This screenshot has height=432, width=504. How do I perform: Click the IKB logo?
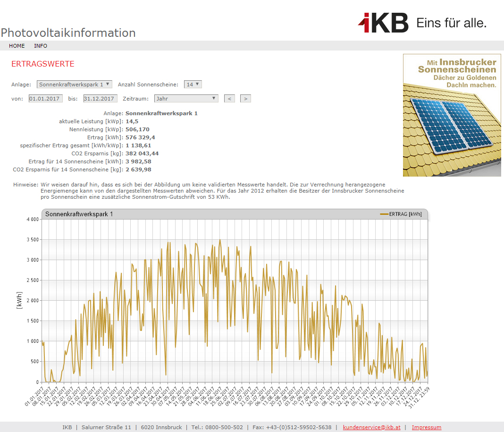pyautogui.click(x=383, y=23)
